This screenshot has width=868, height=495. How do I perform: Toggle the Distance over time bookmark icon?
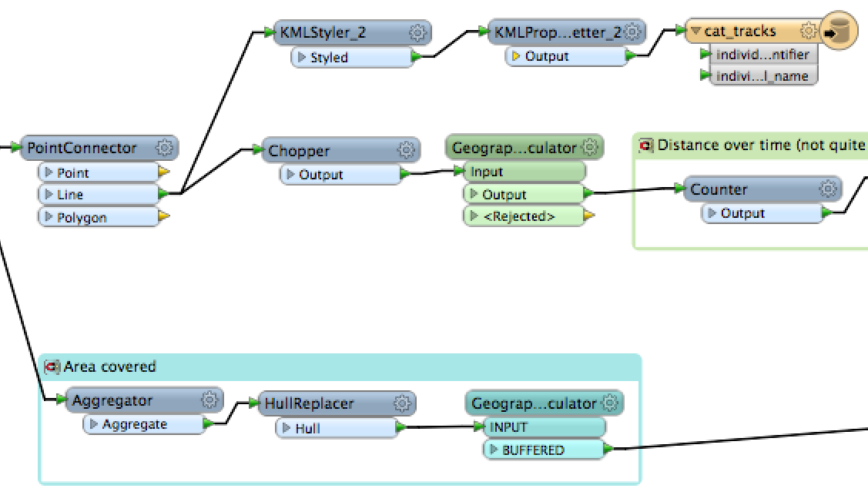[646, 145]
